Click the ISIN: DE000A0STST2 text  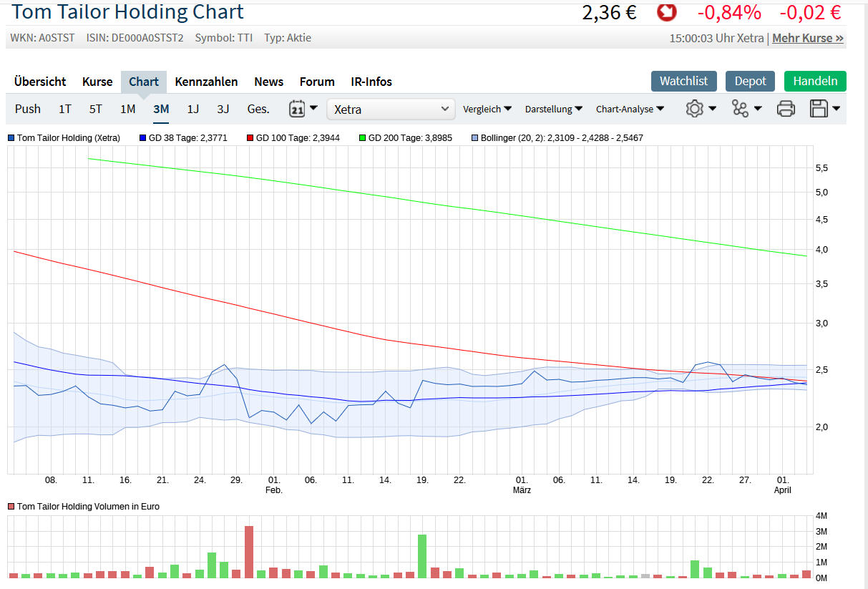(135, 38)
